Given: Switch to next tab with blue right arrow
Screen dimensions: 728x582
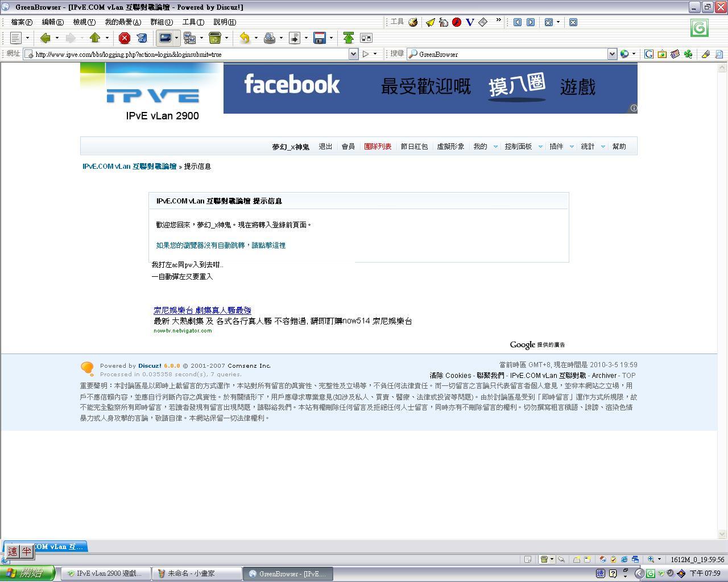Looking at the screenshot, I should pos(531,22).
